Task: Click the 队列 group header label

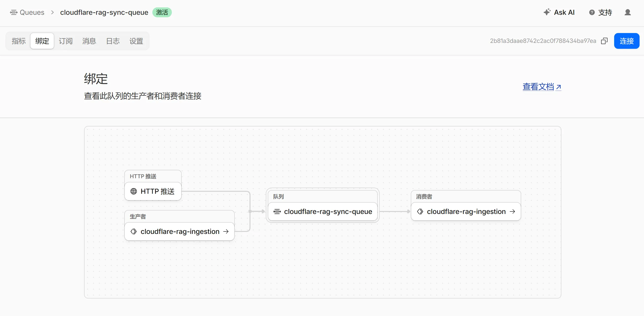Action: click(x=278, y=196)
